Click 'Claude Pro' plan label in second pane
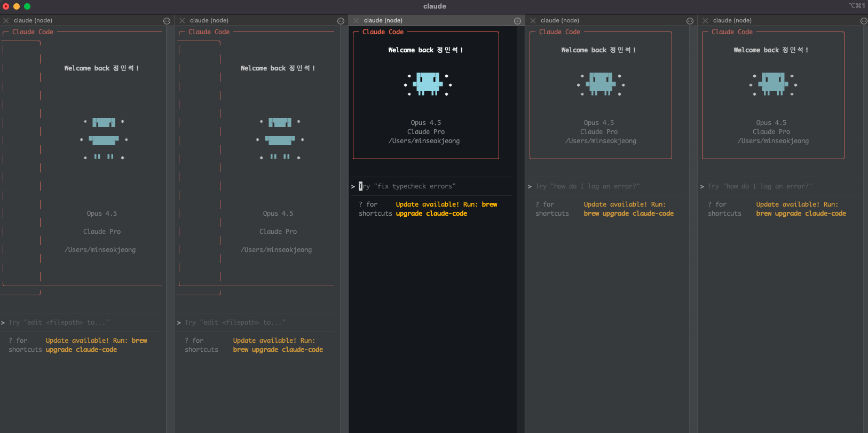 coord(278,232)
